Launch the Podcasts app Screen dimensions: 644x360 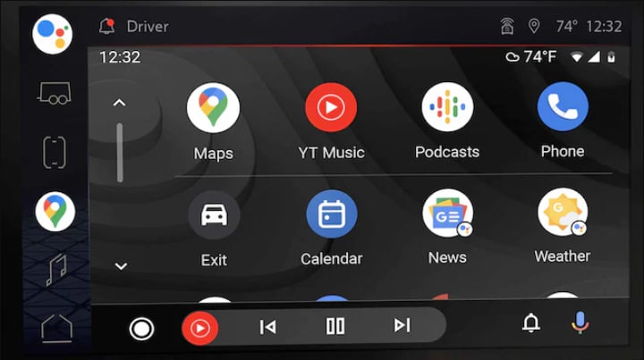point(447,106)
